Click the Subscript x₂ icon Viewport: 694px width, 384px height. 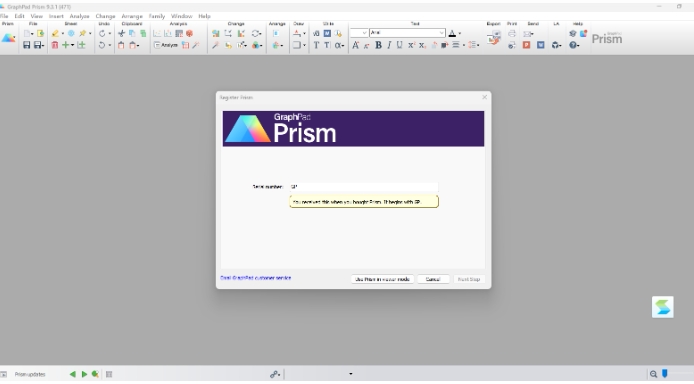pyautogui.click(x=422, y=45)
